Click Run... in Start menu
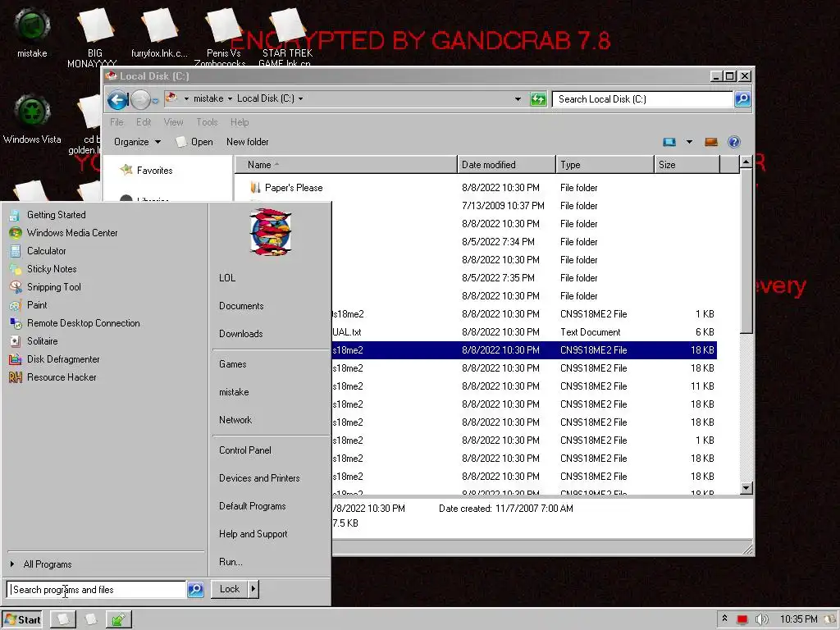The width and height of the screenshot is (840, 630). tap(231, 562)
